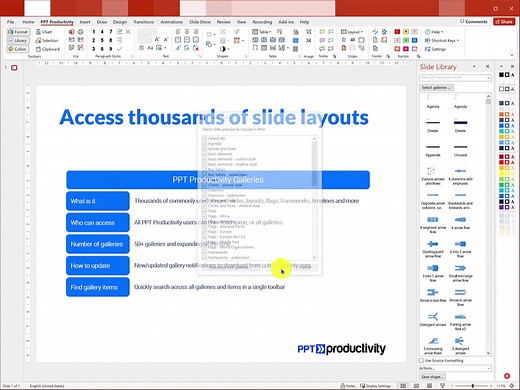The image size is (520, 390).
Task: Switch to the Home tab
Action: click(x=28, y=22)
